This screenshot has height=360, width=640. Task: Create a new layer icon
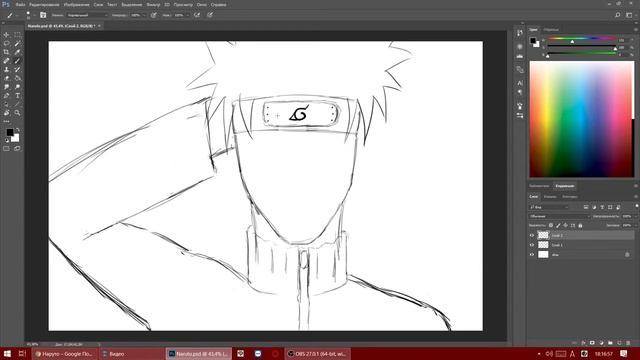click(619, 343)
